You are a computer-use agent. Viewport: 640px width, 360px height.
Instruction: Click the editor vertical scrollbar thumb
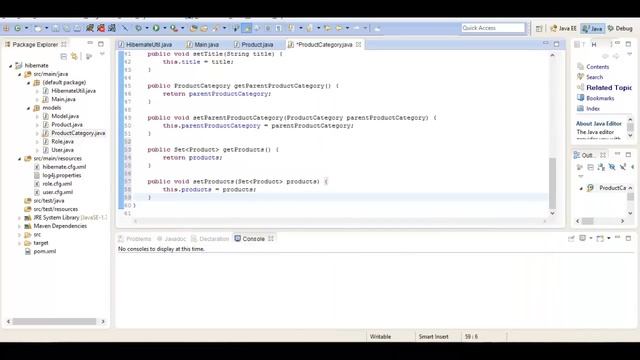coord(552,183)
